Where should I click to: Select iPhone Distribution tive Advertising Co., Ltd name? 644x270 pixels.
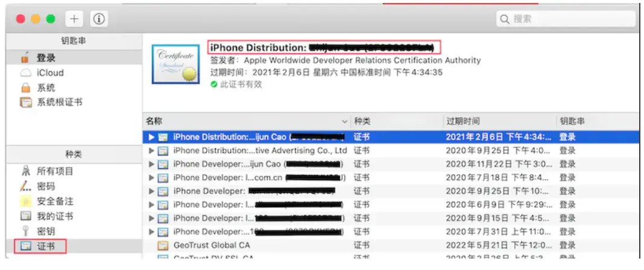pos(260,150)
